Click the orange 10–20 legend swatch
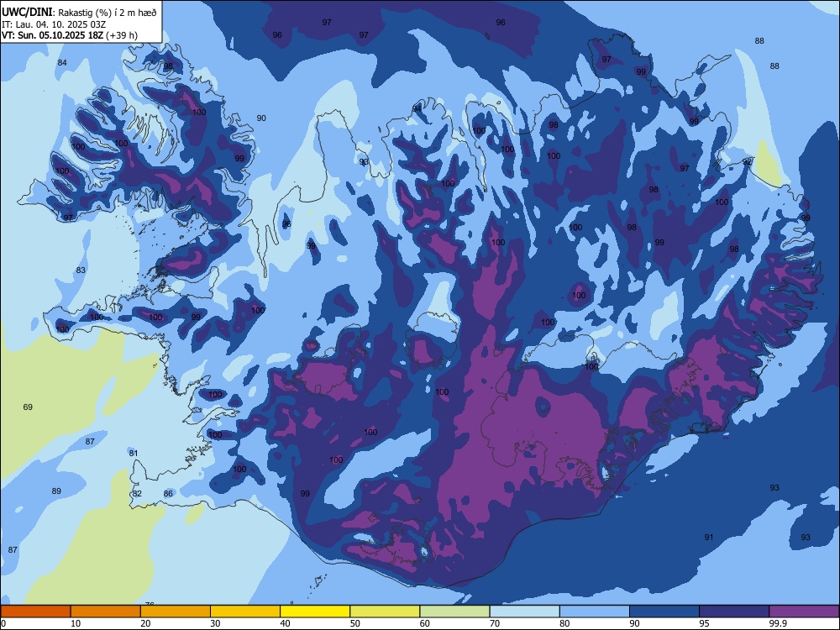Image resolution: width=840 pixels, height=630 pixels. (x=106, y=612)
